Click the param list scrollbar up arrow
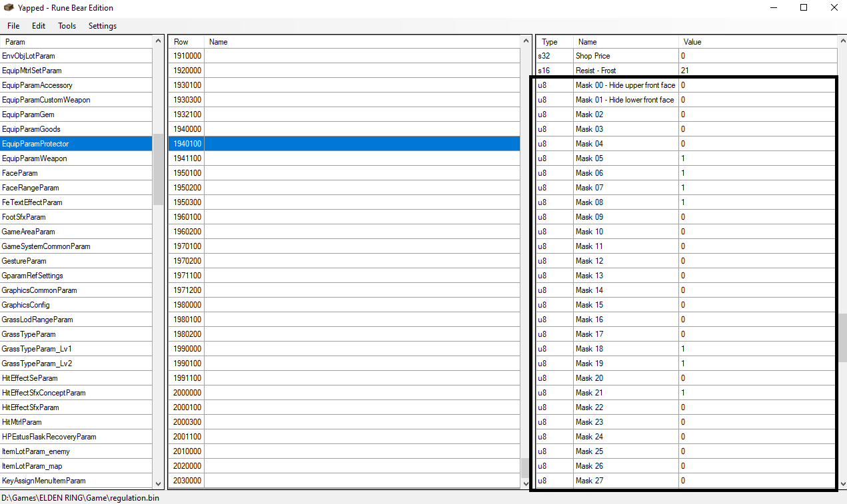Image resolution: width=847 pixels, height=504 pixels. click(158, 41)
